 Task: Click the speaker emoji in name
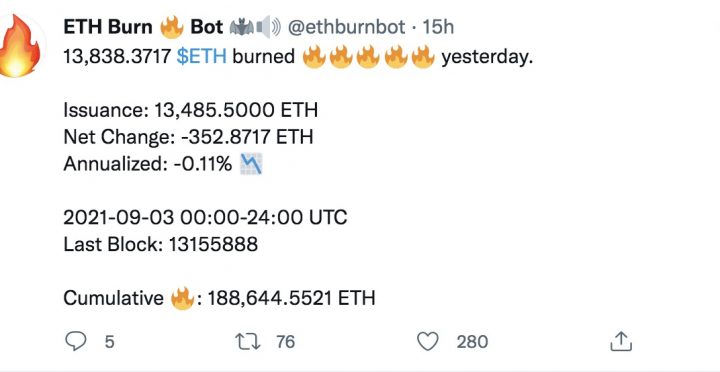[x=269, y=28]
